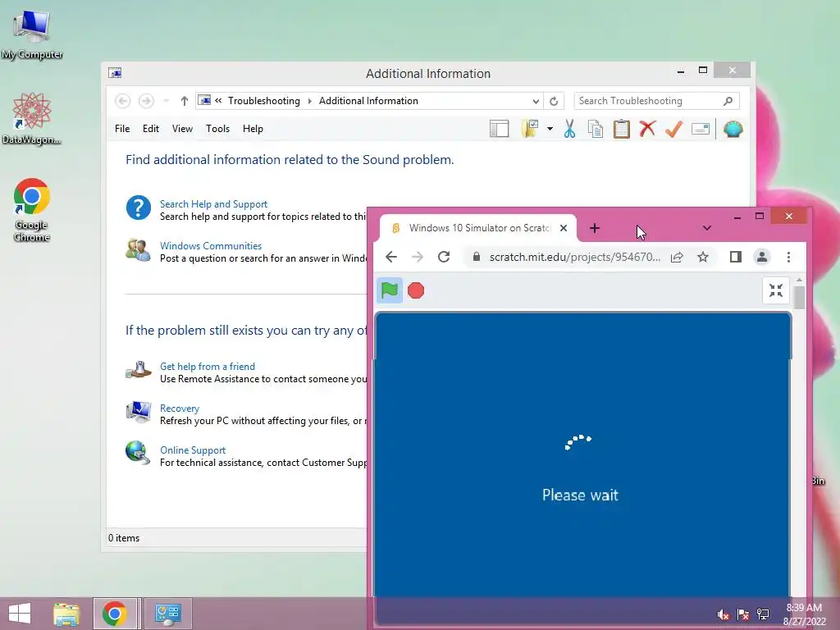Open the View menu in Additional Information window
The height and width of the screenshot is (630, 840).
[x=182, y=129]
